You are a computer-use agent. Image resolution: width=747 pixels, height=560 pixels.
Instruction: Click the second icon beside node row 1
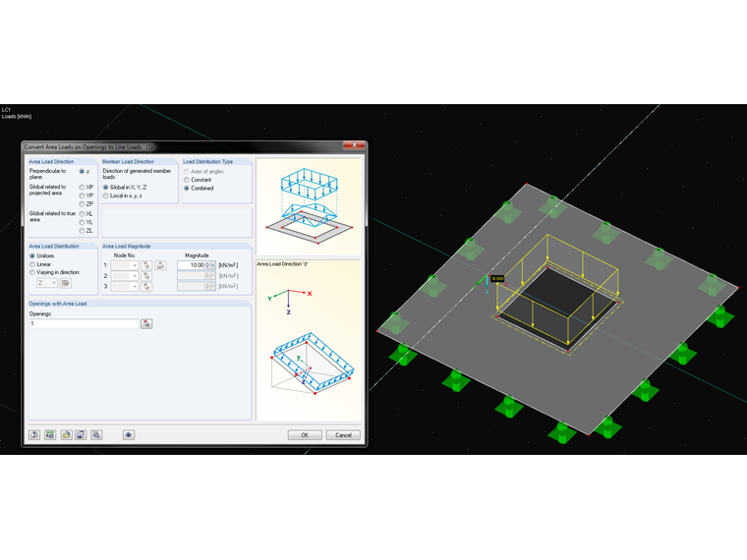point(160,265)
